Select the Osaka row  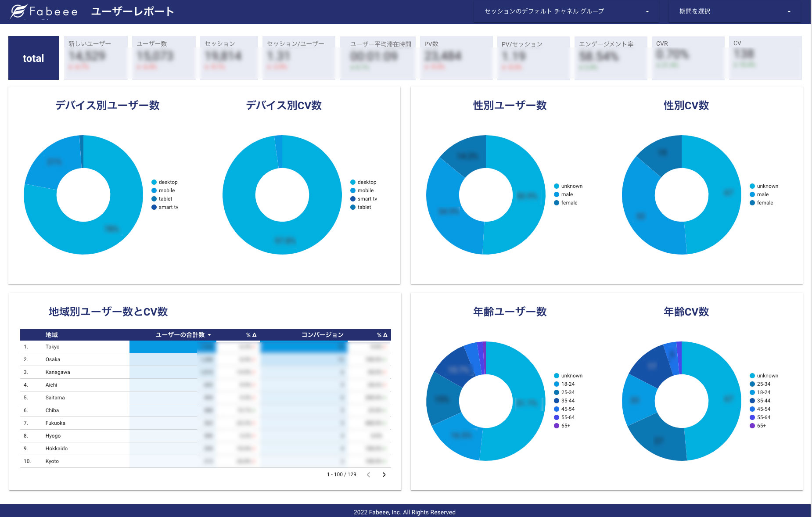(205, 359)
